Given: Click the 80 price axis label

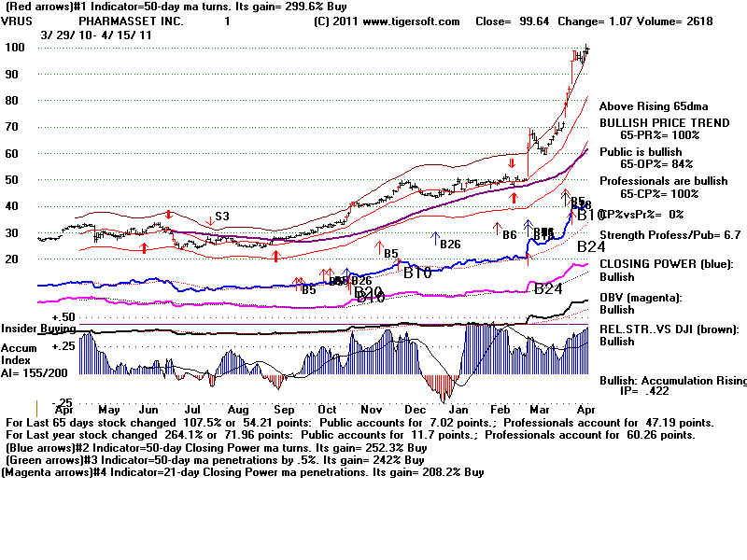Looking at the screenshot, I should pos(12,101).
